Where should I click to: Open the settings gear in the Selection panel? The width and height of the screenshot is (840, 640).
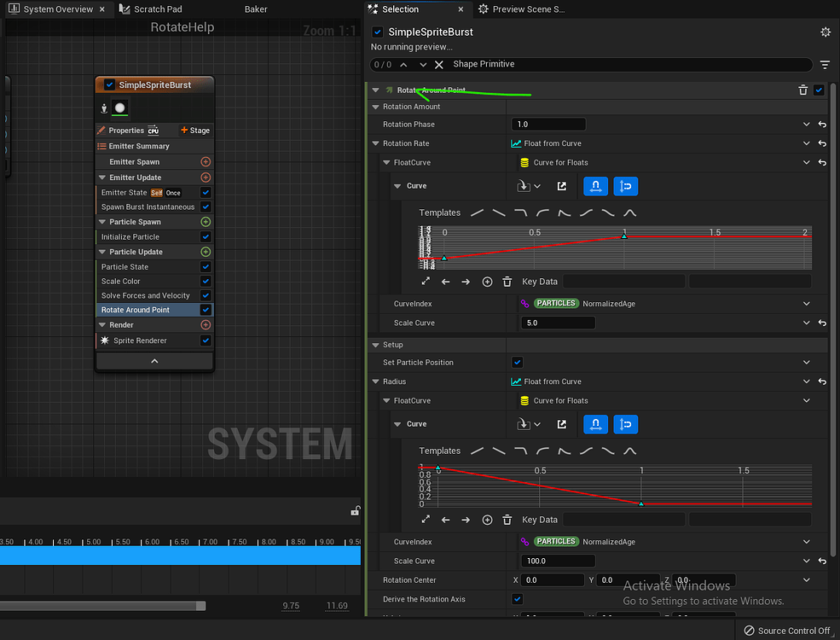[x=824, y=32]
